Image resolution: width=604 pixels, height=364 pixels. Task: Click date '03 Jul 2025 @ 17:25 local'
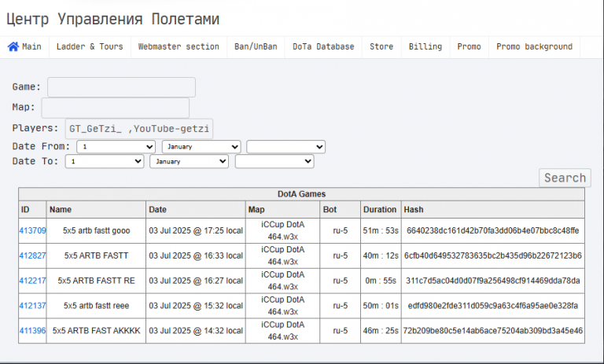point(196,230)
